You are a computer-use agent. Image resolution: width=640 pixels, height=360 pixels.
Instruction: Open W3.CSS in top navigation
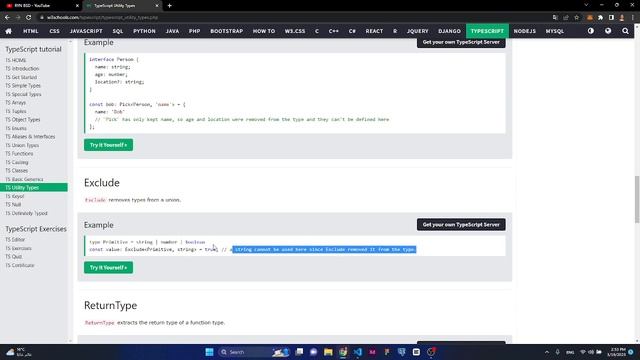(x=295, y=31)
